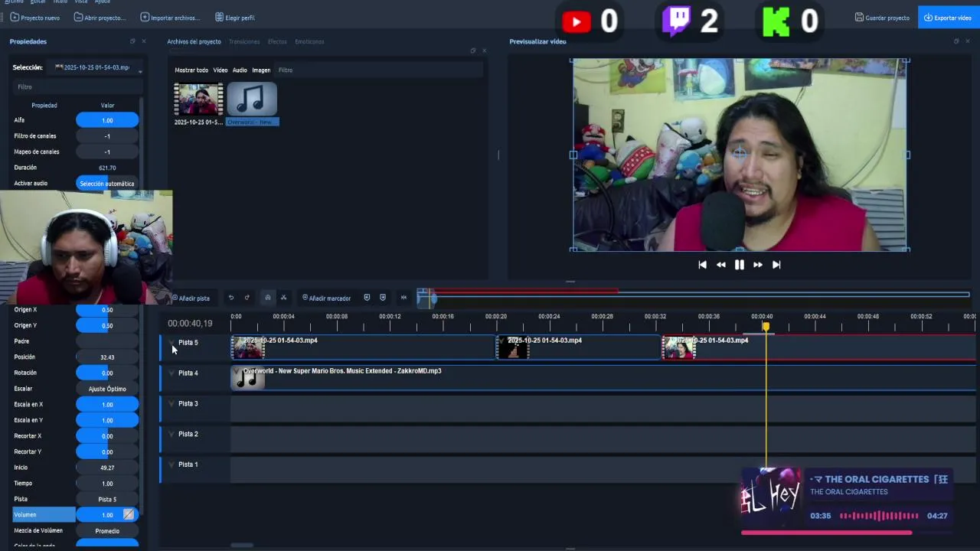Select the Audio file filter
980x551 pixels.
[240, 70]
